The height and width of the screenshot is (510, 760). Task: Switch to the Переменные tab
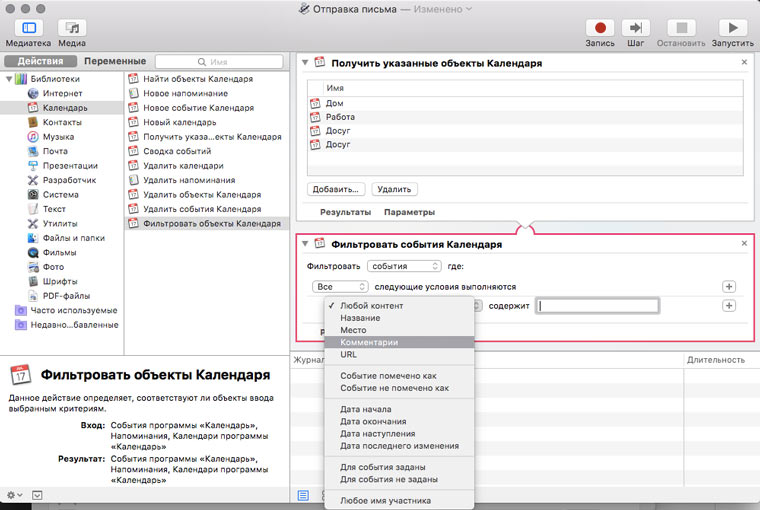pos(114,61)
